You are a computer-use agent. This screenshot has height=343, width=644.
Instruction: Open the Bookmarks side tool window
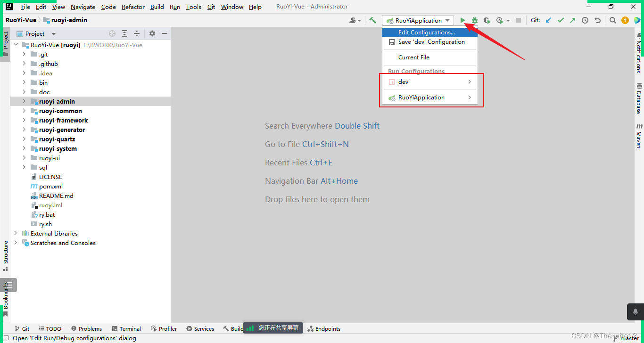click(x=6, y=299)
